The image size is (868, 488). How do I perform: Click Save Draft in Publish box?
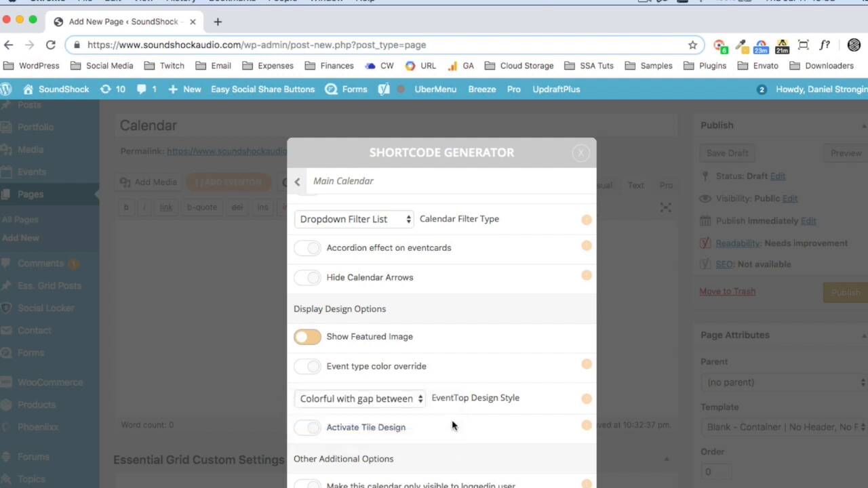pyautogui.click(x=727, y=153)
